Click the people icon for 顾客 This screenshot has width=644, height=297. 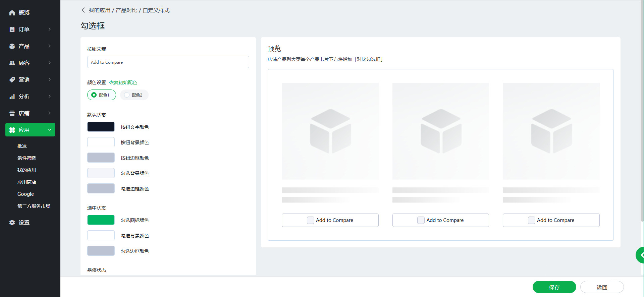point(12,63)
